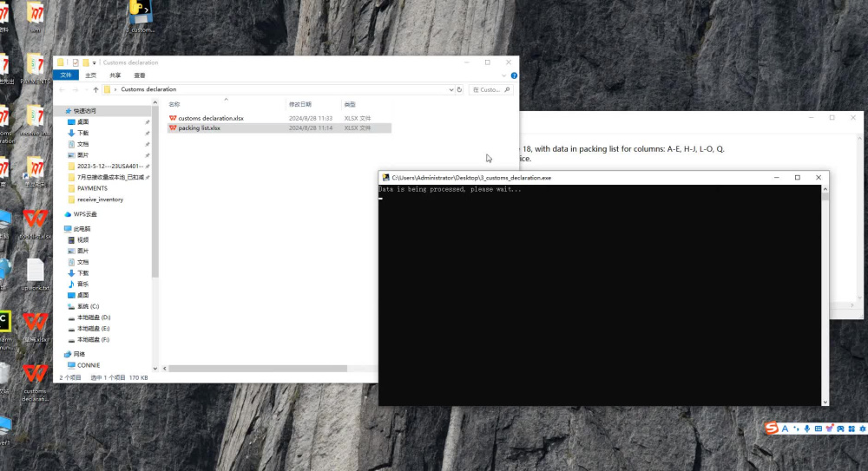Toggle English mode on the Sogou toolbar
Image resolution: width=868 pixels, height=471 pixels.
(785, 428)
